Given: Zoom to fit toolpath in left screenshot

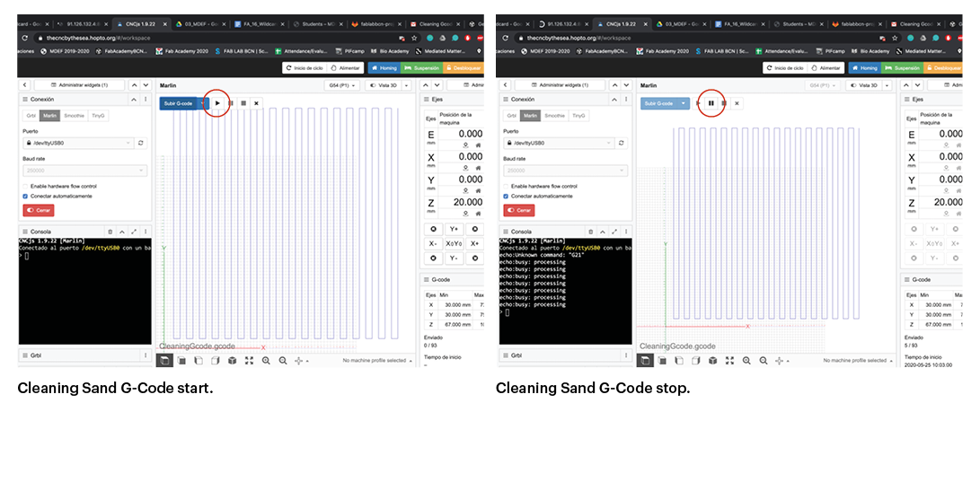Looking at the screenshot, I should [x=249, y=360].
